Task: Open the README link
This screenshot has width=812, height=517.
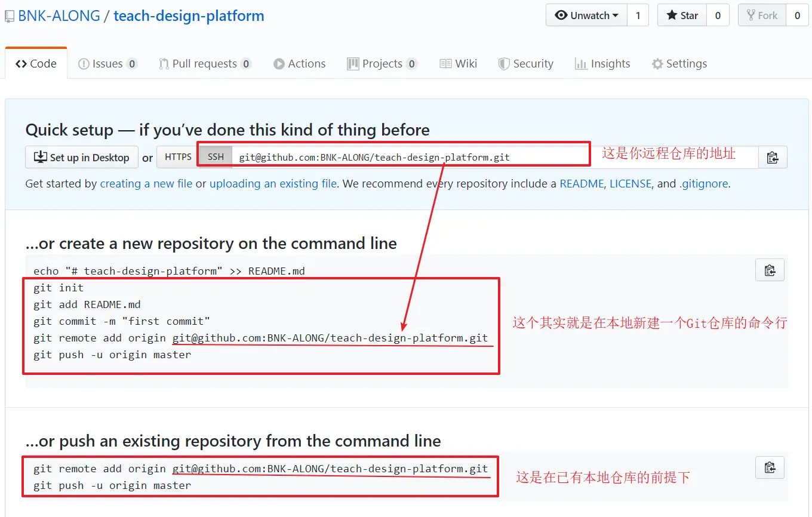Action: [582, 184]
